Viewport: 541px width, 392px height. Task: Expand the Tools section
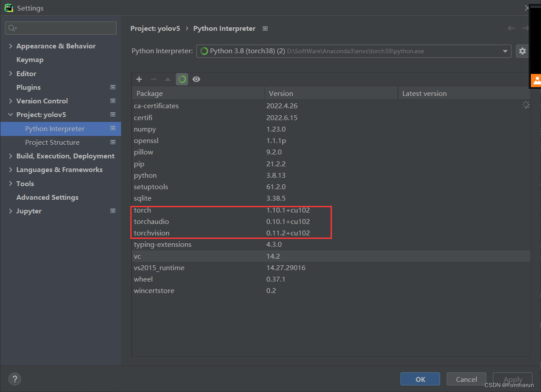point(11,183)
